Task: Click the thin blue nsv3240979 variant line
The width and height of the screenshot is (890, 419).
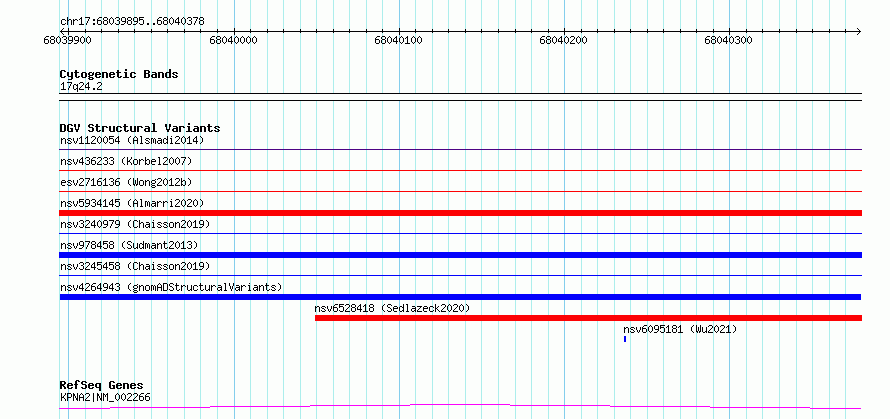Action: pyautogui.click(x=460, y=233)
